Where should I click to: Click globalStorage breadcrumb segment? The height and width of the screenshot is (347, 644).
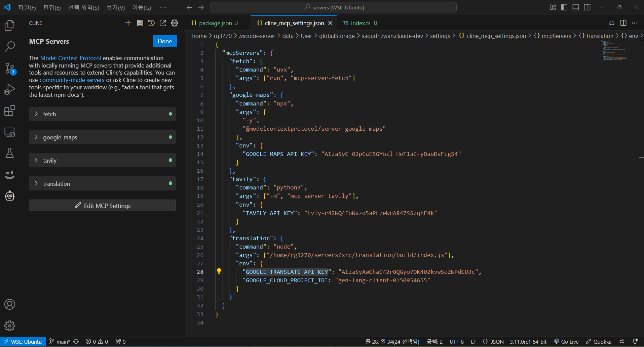337,36
